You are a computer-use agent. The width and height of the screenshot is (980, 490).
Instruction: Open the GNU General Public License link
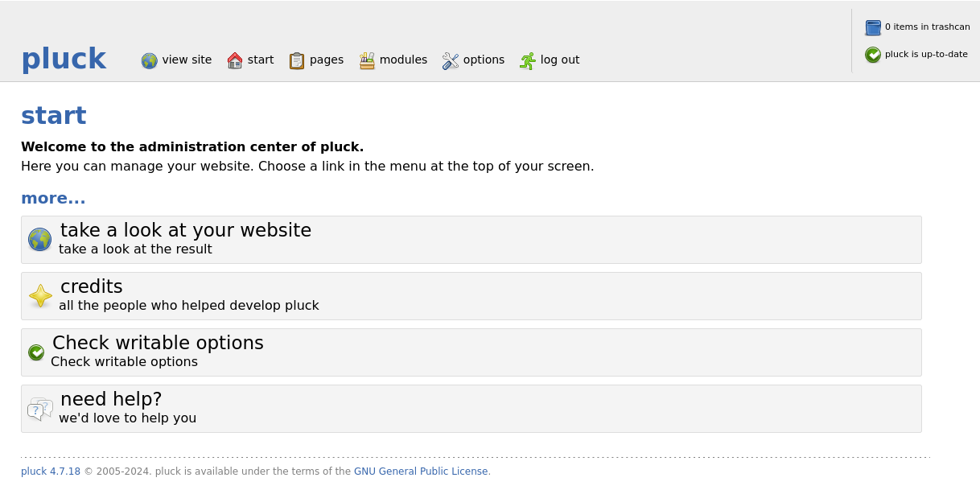click(421, 471)
